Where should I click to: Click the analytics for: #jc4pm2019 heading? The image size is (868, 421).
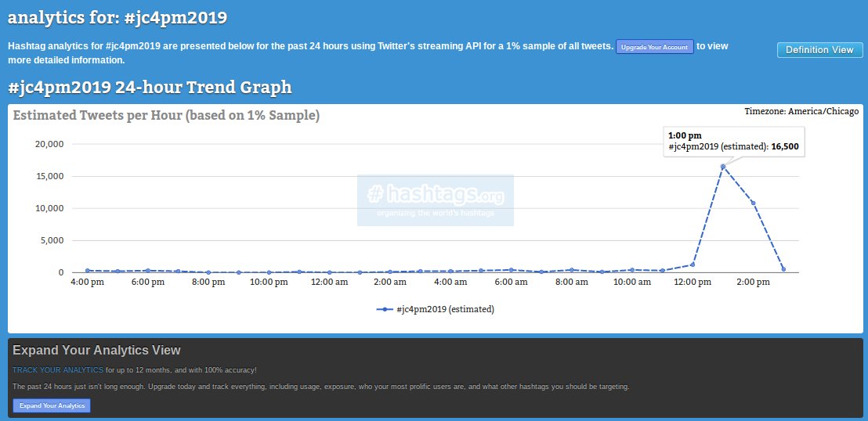click(x=118, y=18)
